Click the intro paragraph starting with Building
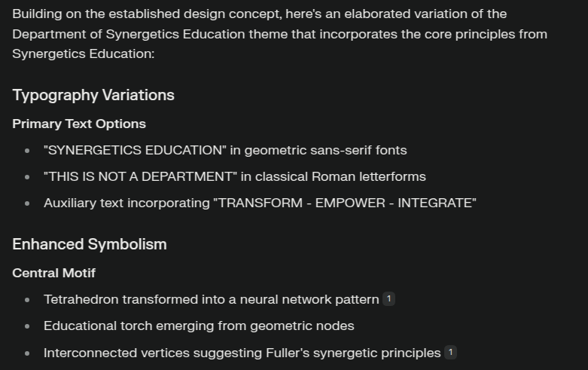 coord(280,34)
